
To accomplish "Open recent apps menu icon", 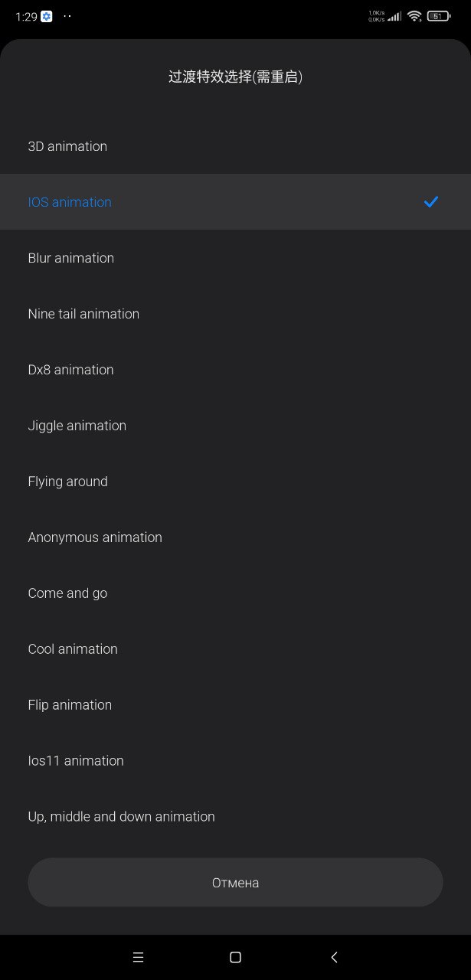I will tap(138, 957).
